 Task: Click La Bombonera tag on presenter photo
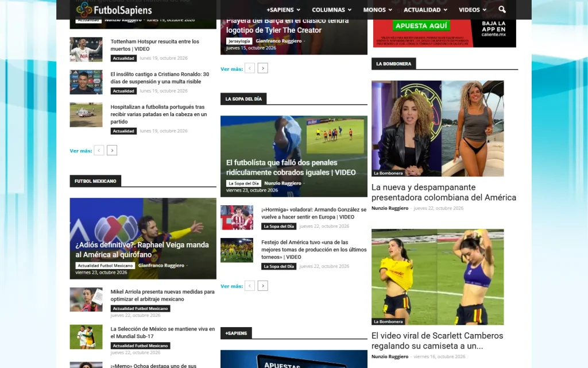coord(388,173)
